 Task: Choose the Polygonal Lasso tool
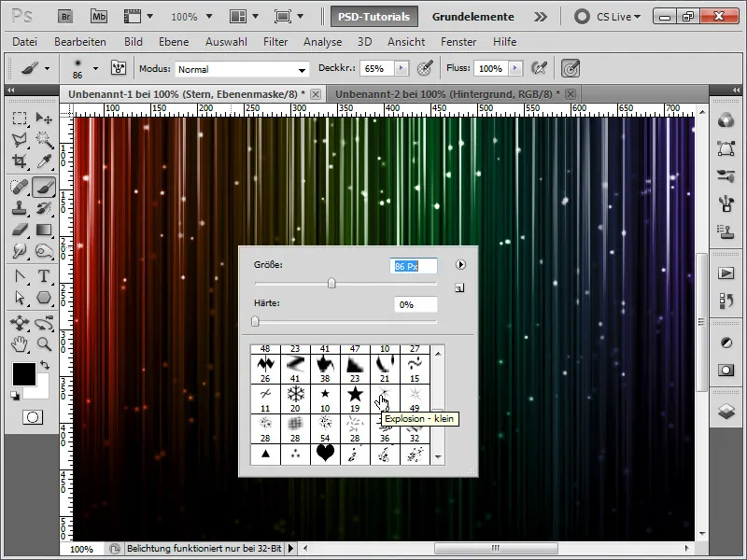[20, 139]
